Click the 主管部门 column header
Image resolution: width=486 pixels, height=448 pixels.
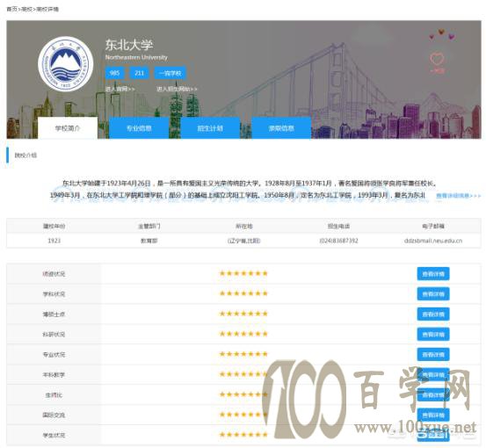click(149, 226)
